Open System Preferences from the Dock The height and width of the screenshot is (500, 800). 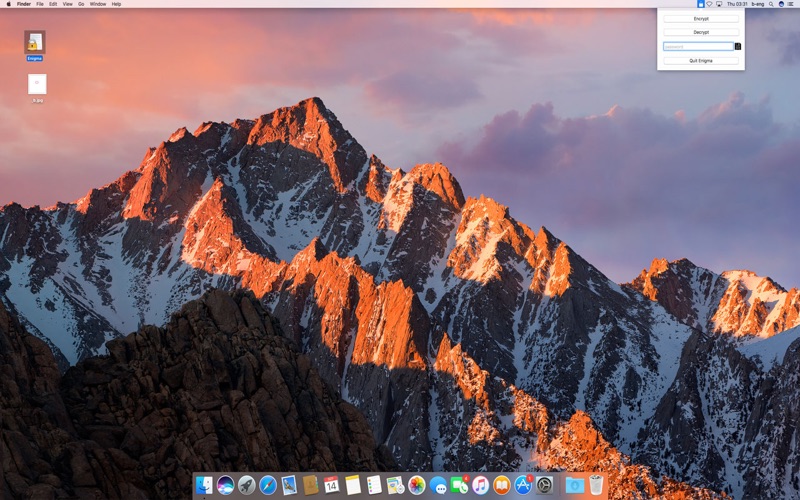(544, 485)
